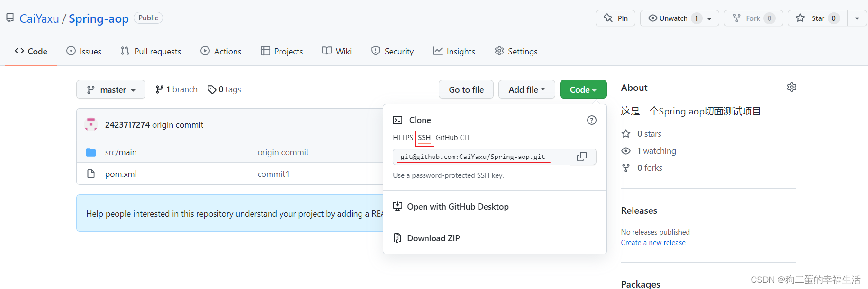
Task: Click the folder icon for src/main
Action: [x=91, y=152]
